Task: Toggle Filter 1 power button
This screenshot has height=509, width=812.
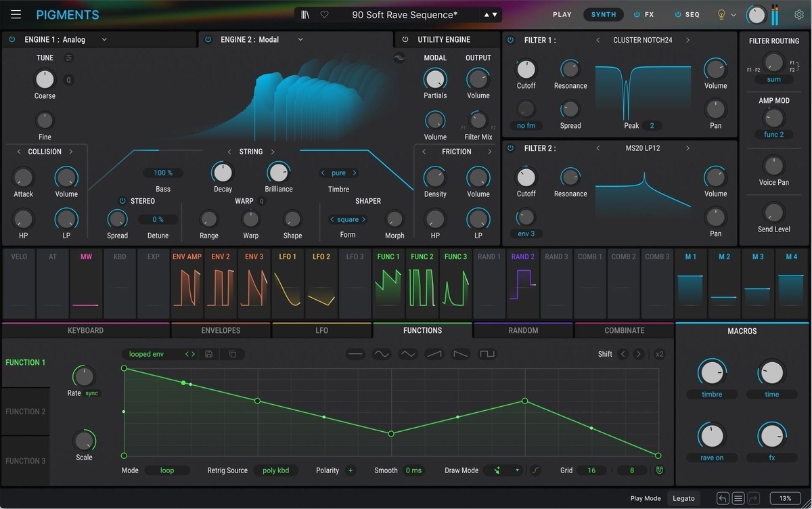Action: pos(511,41)
